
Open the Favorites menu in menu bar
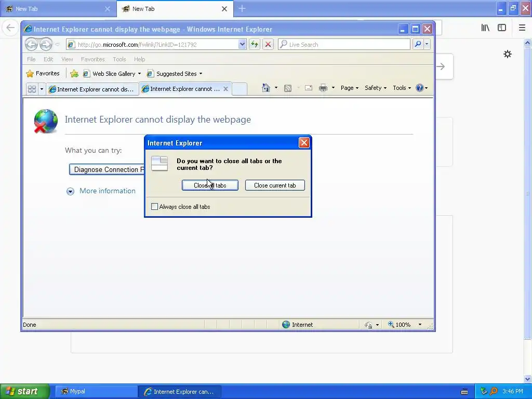(x=92, y=59)
